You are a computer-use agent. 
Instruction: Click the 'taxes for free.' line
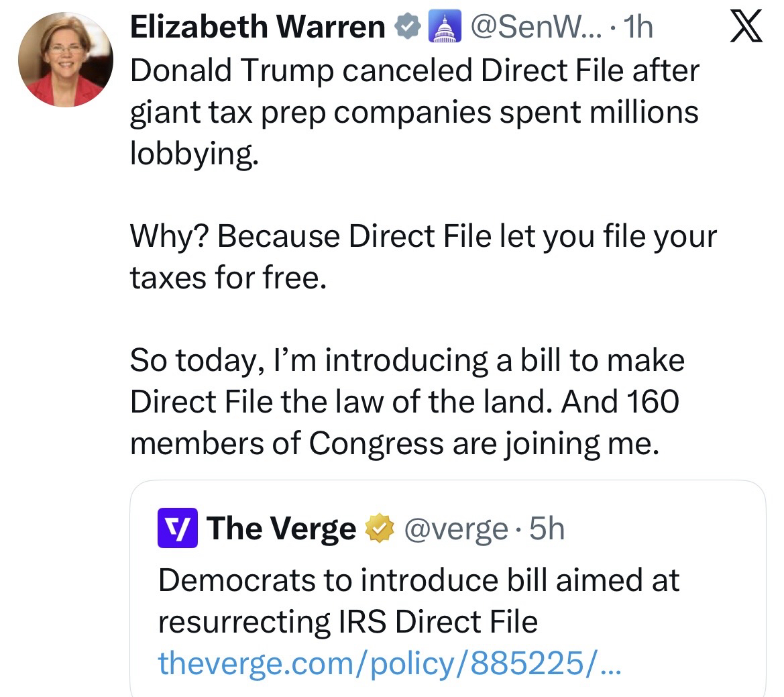(228, 278)
